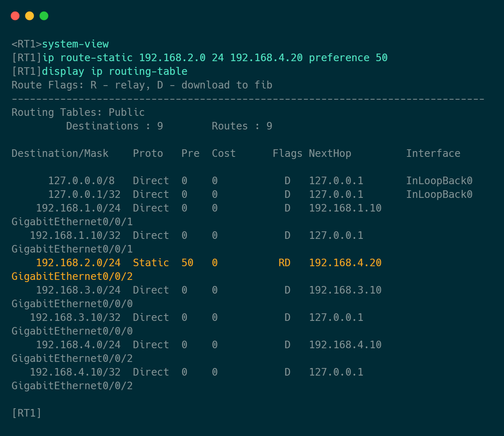Click the Proto column header
Screen dimensions: 504x436
pos(148,154)
